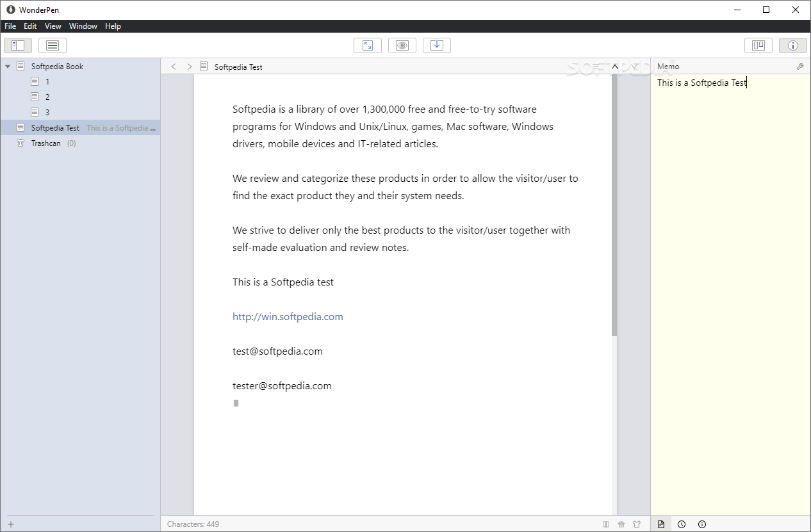Image resolution: width=811 pixels, height=532 pixels.
Task: Click the test@softpedia.com line
Action: click(x=277, y=351)
